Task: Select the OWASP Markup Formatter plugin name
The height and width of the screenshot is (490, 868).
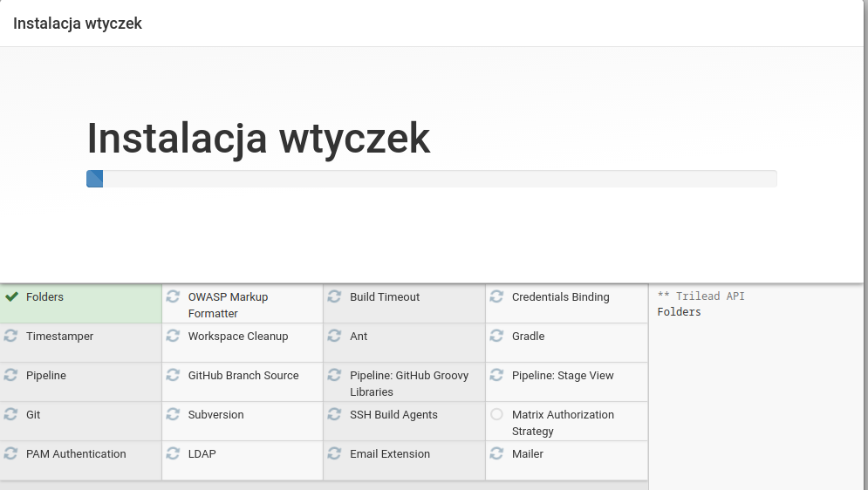Action: pos(228,305)
